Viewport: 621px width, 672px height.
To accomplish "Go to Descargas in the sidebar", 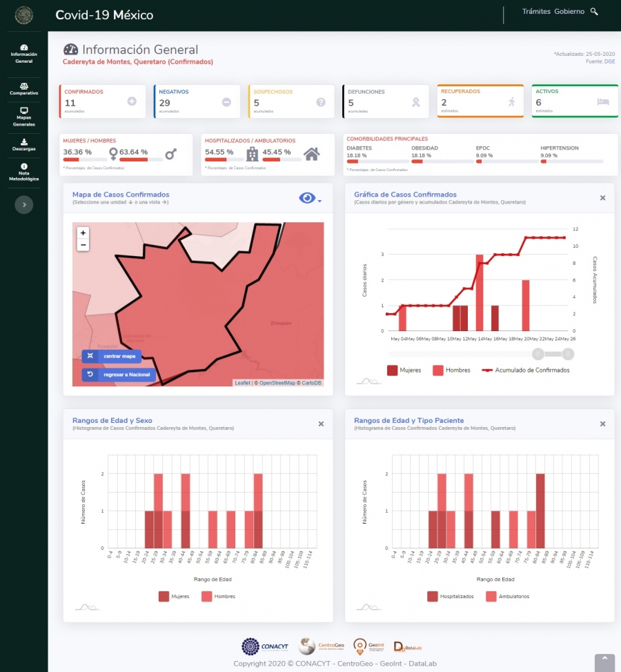I will coord(24,145).
